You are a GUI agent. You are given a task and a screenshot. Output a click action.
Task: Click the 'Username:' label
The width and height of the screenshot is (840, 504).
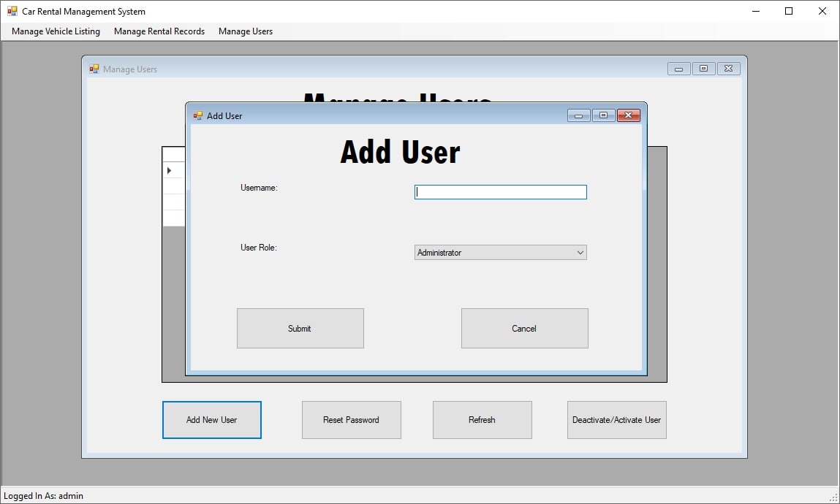pos(259,188)
